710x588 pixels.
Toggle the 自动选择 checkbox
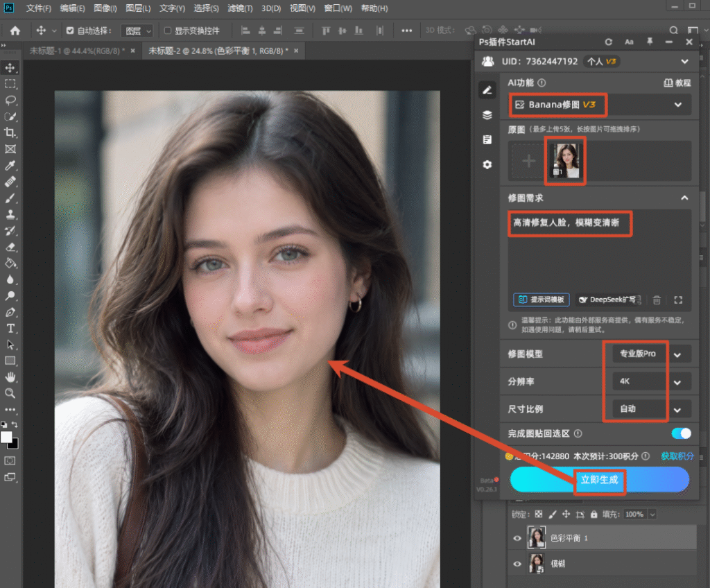point(70,31)
